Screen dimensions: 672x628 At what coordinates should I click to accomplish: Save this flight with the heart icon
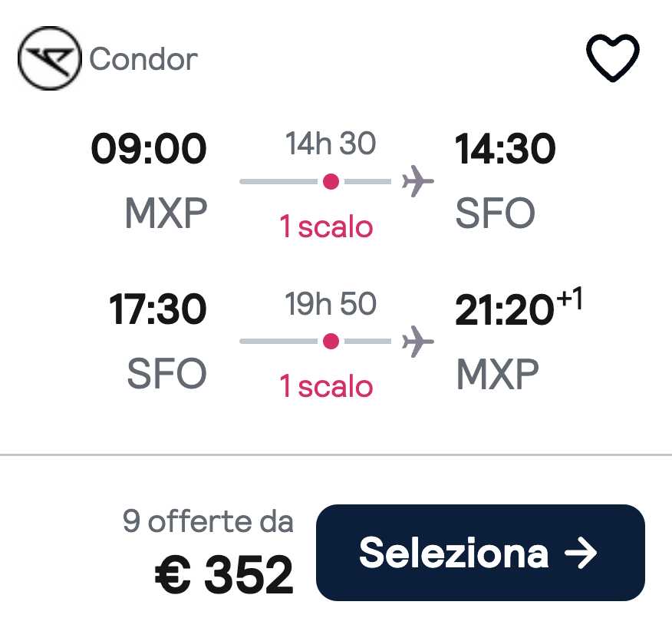pos(613,58)
